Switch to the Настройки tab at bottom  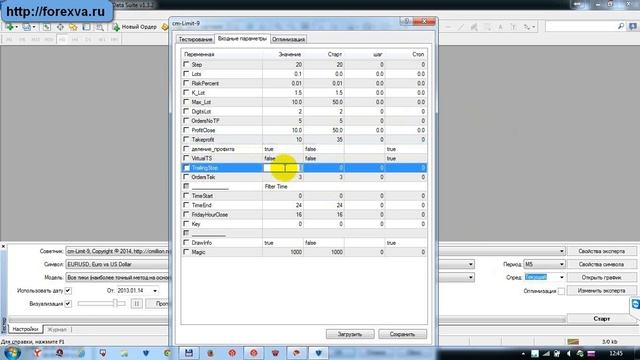click(x=25, y=329)
